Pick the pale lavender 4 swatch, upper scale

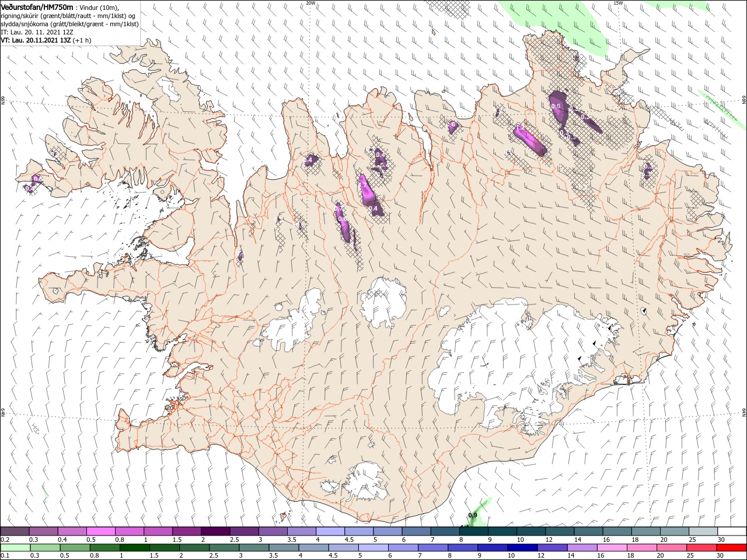[330, 531]
